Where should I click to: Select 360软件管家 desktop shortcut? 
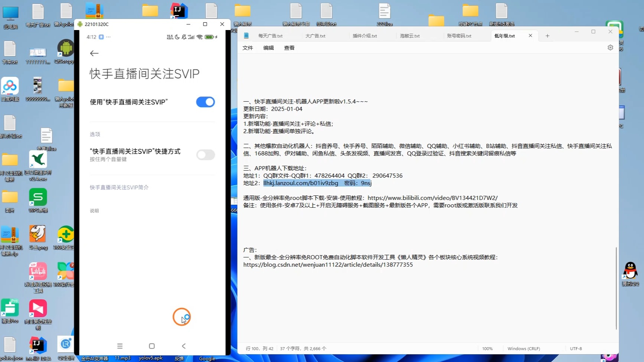[x=65, y=274]
